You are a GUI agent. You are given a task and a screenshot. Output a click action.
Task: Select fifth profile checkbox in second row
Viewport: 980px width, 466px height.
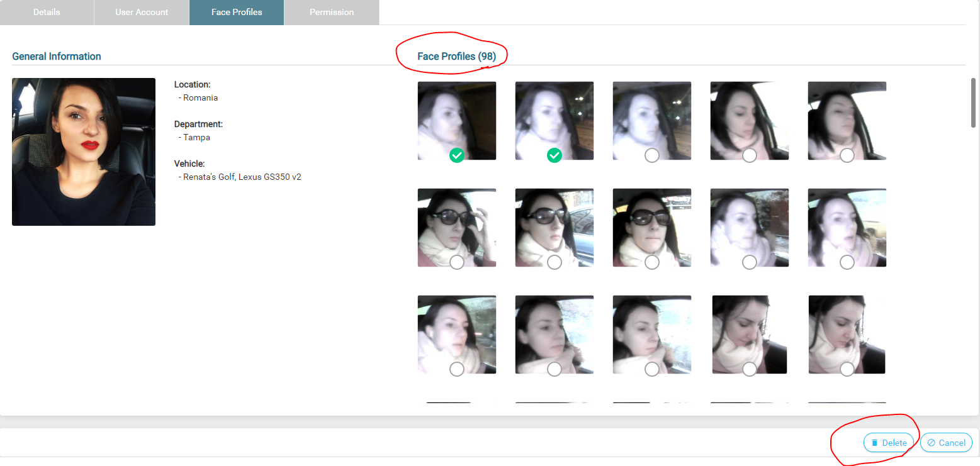point(847,262)
